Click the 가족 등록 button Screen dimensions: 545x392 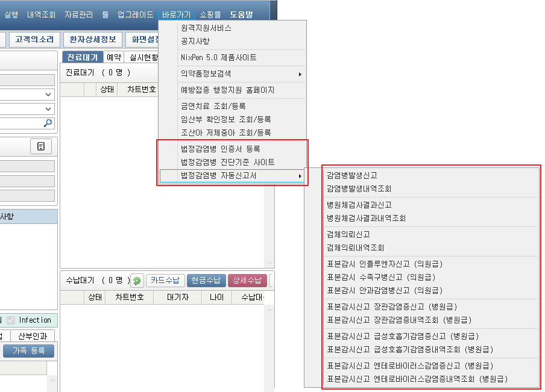pyautogui.click(x=29, y=351)
